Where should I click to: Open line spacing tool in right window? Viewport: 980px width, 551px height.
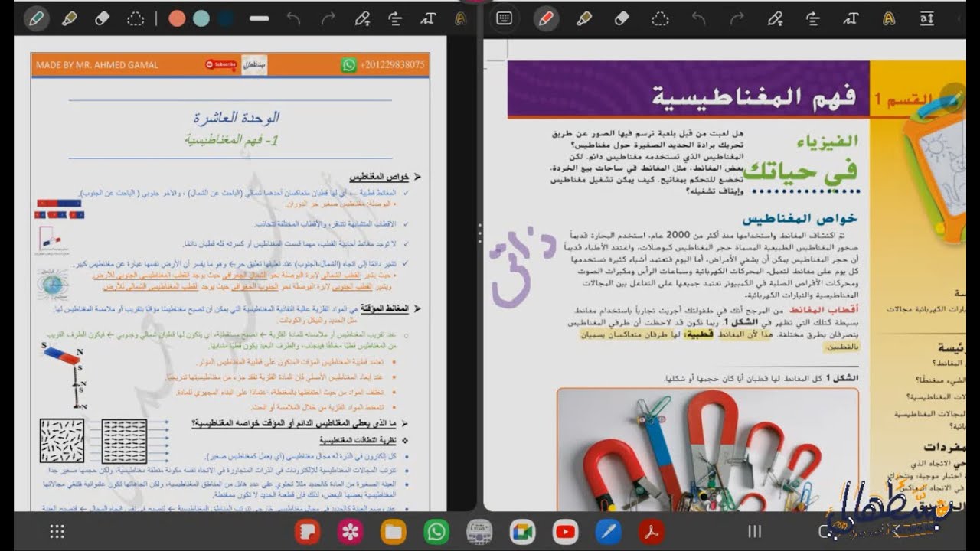tap(927, 18)
